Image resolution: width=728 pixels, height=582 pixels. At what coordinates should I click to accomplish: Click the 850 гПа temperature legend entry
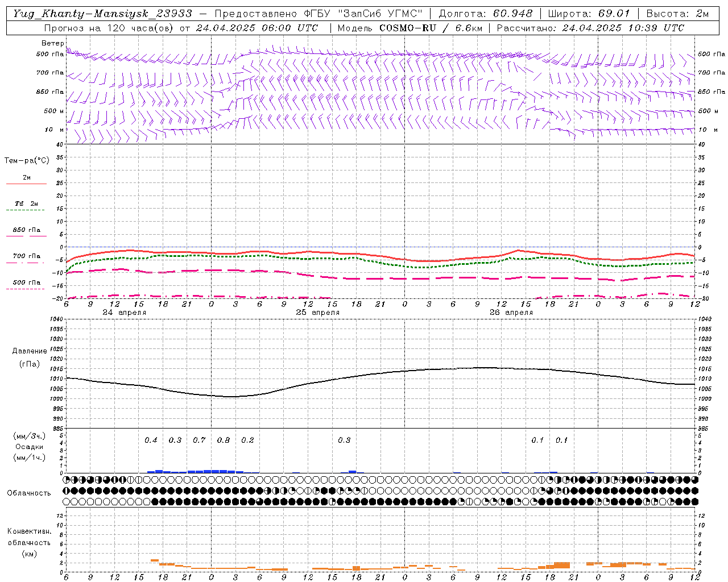click(x=27, y=230)
